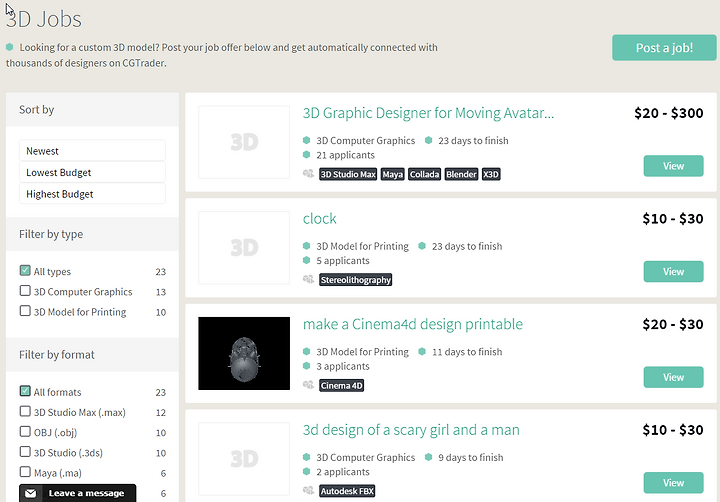Select the Maya format tag
This screenshot has height=502, width=720.
point(393,175)
